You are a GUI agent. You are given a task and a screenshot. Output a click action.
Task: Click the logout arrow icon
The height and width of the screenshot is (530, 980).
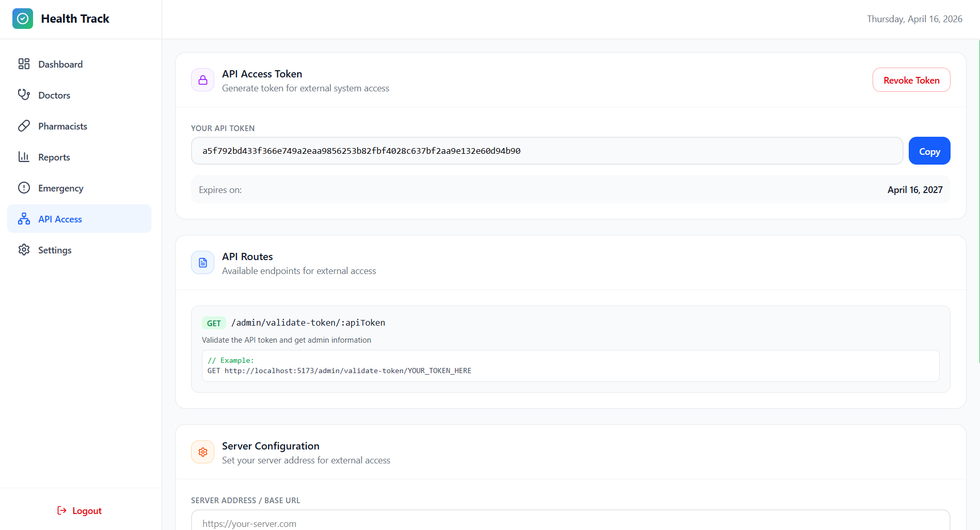(61, 510)
